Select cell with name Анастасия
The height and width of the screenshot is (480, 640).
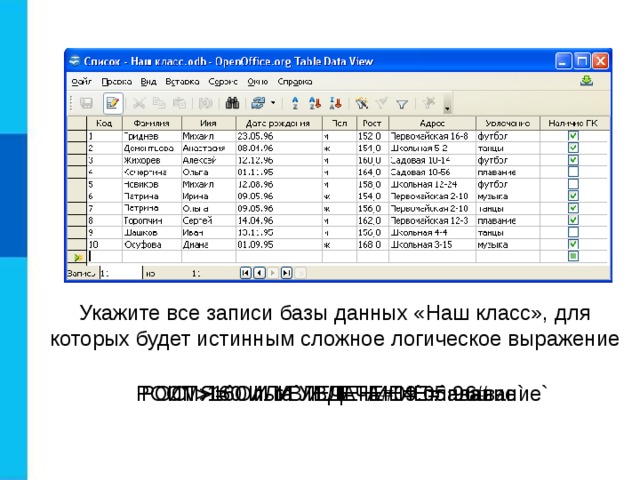tap(209, 148)
